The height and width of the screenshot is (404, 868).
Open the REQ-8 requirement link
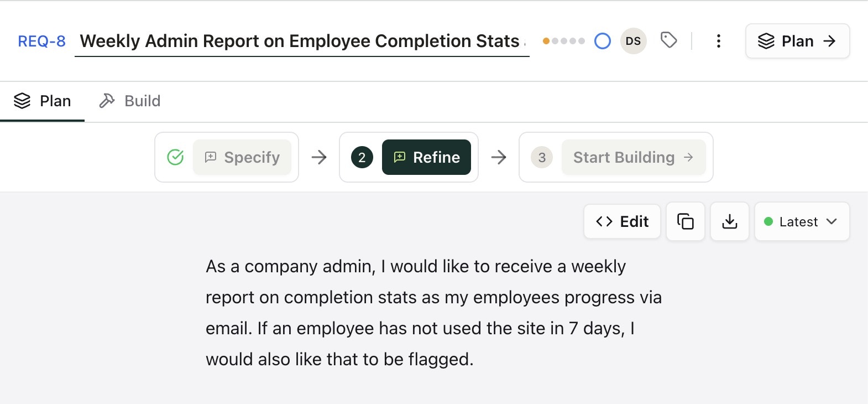[x=41, y=41]
